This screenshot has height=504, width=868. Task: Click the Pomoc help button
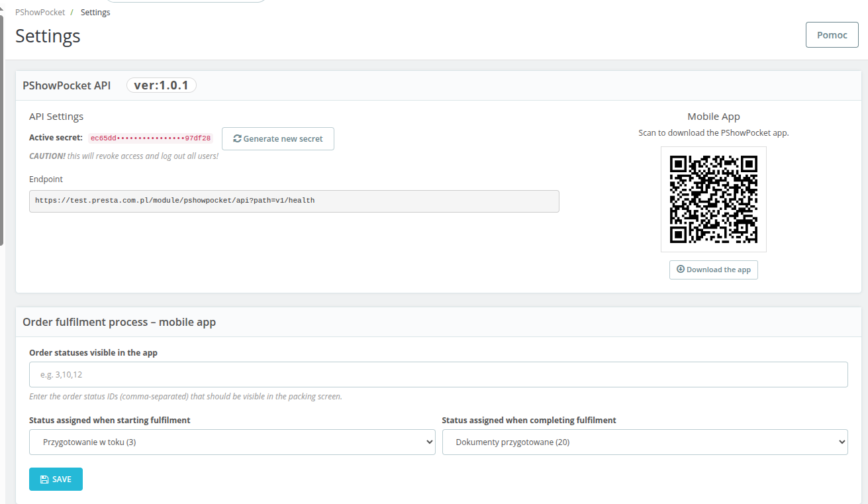tap(832, 35)
